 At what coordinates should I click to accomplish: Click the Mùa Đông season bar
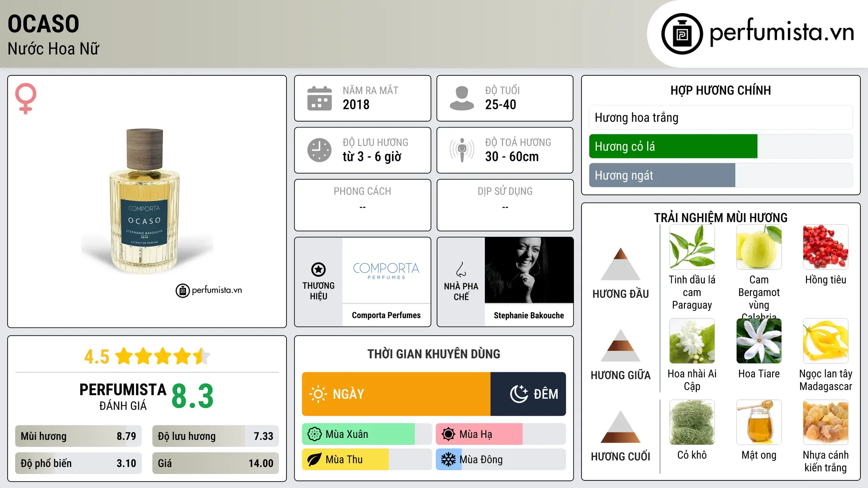click(x=501, y=460)
